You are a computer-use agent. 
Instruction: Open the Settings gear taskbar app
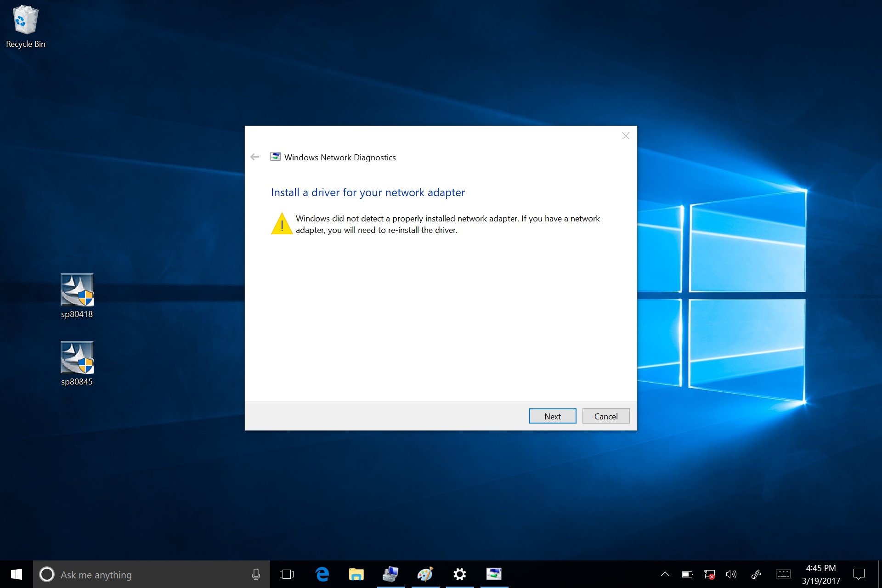[x=460, y=574]
